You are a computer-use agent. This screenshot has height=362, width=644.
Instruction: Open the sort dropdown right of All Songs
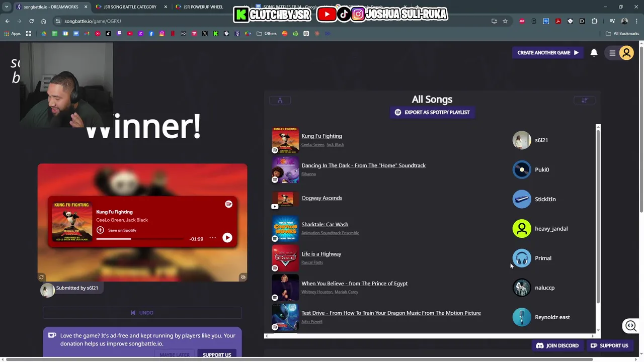tap(585, 100)
